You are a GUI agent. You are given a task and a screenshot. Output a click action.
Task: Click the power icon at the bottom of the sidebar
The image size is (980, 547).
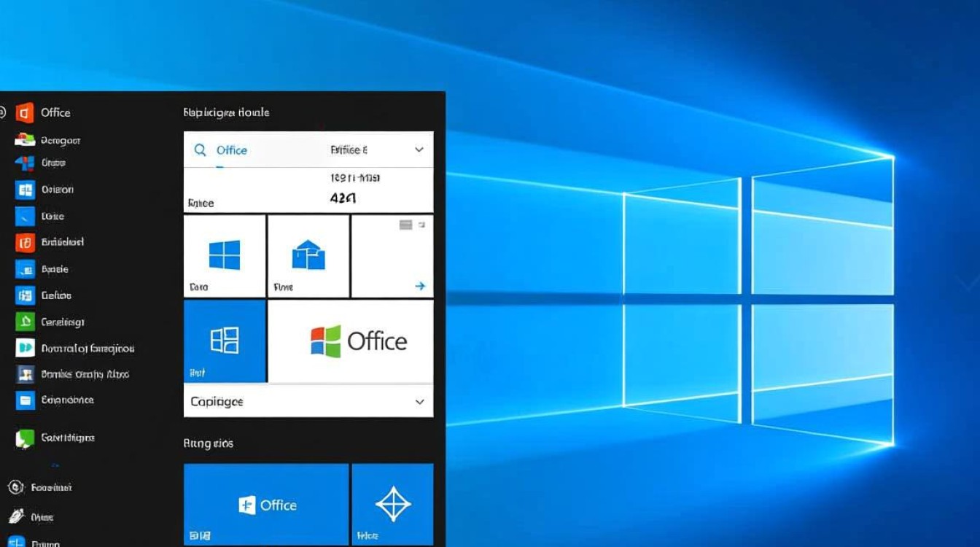click(x=15, y=516)
